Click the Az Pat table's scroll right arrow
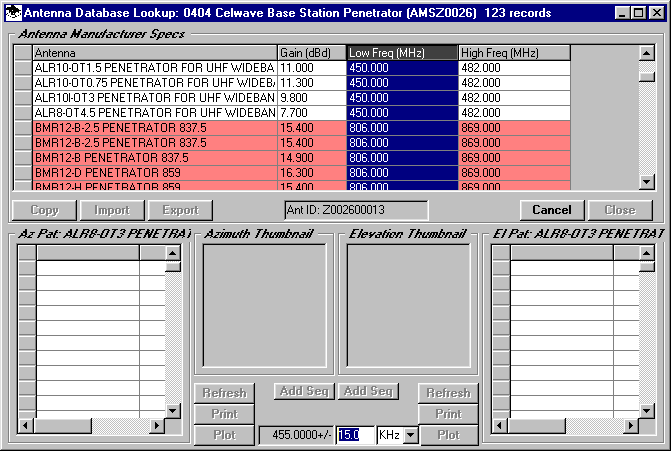The image size is (671, 451). point(157,426)
